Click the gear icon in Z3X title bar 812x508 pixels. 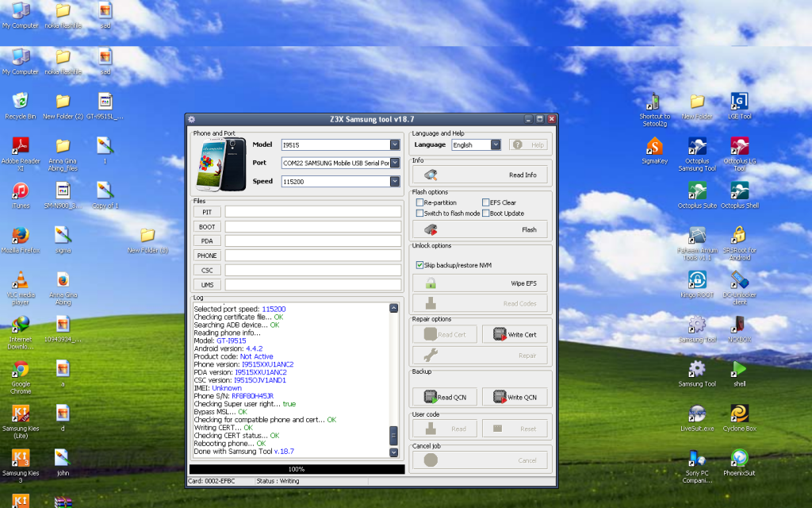[191, 119]
